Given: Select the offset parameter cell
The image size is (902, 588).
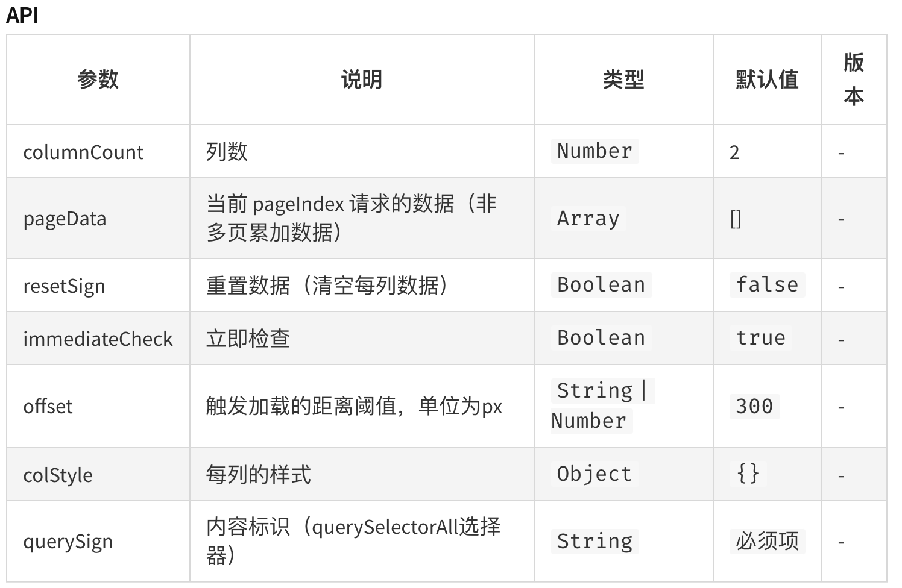Looking at the screenshot, I should [98, 407].
